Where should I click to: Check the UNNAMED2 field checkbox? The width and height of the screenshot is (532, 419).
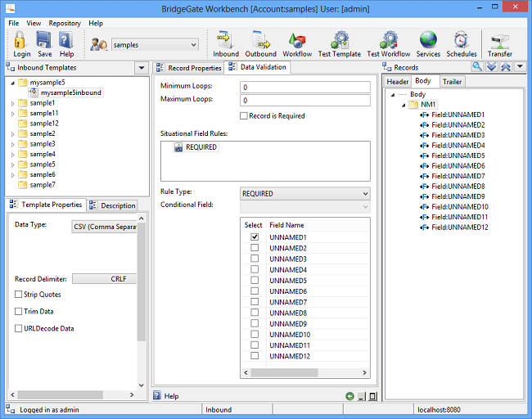[x=255, y=248]
